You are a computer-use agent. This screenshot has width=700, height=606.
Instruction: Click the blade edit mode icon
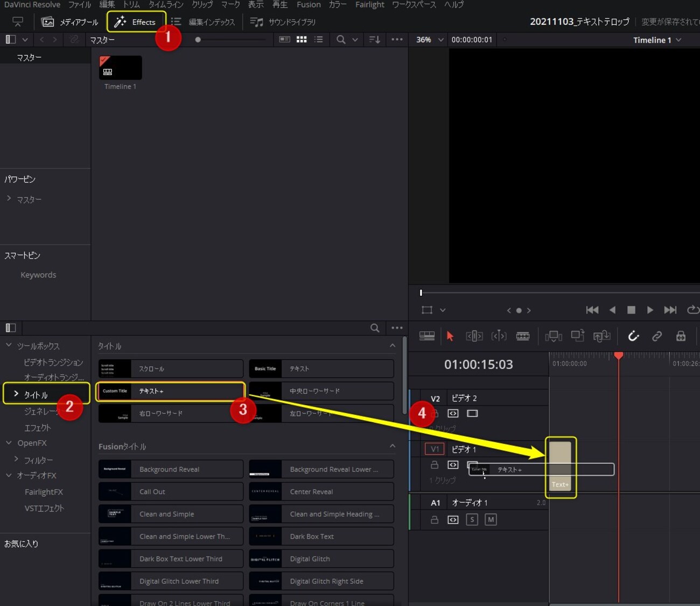click(522, 336)
